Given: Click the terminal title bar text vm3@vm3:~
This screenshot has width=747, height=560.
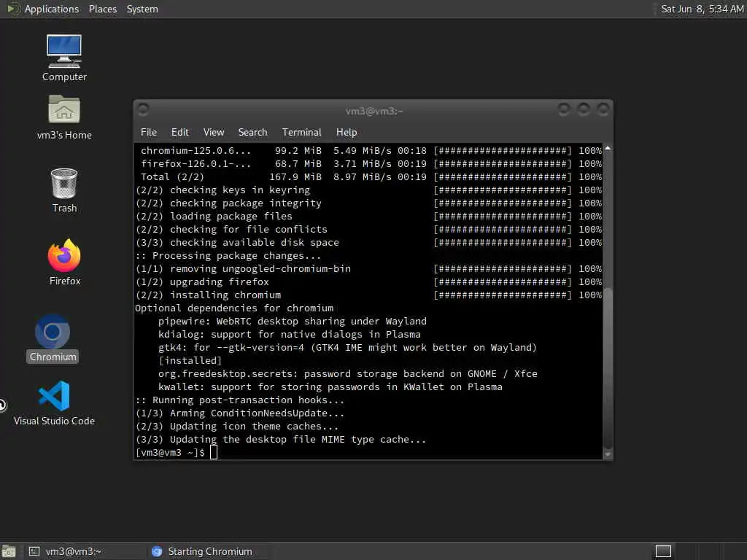Looking at the screenshot, I should pos(374,111).
